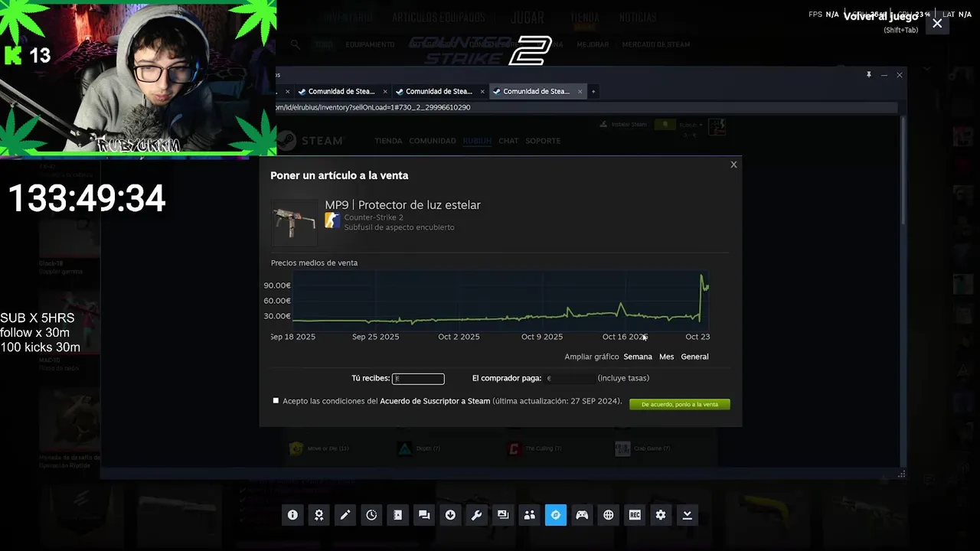Select NOTICIAS in CS2 top menu
The image size is (980, 551).
(x=638, y=18)
